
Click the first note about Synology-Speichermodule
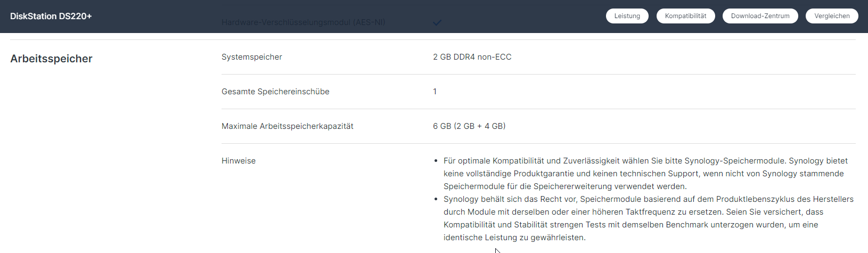(x=645, y=174)
